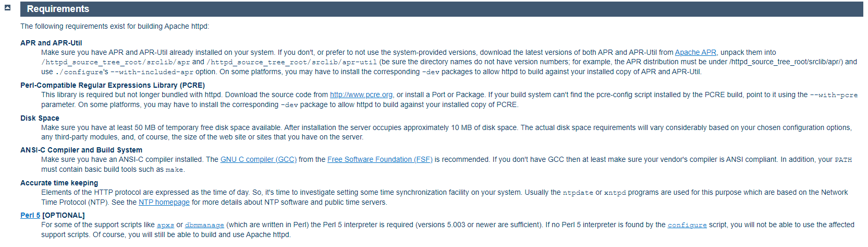Visit the http://www.pcre.org link

(361, 95)
